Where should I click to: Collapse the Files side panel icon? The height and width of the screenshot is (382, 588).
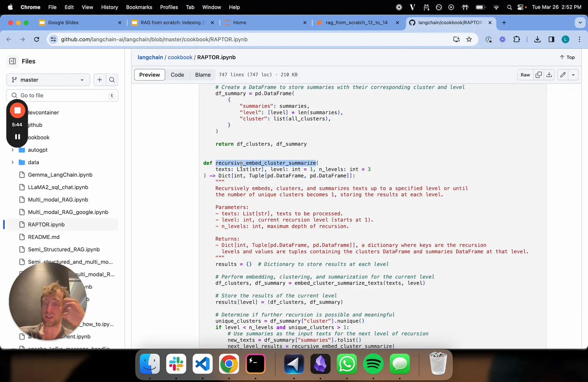click(x=12, y=61)
